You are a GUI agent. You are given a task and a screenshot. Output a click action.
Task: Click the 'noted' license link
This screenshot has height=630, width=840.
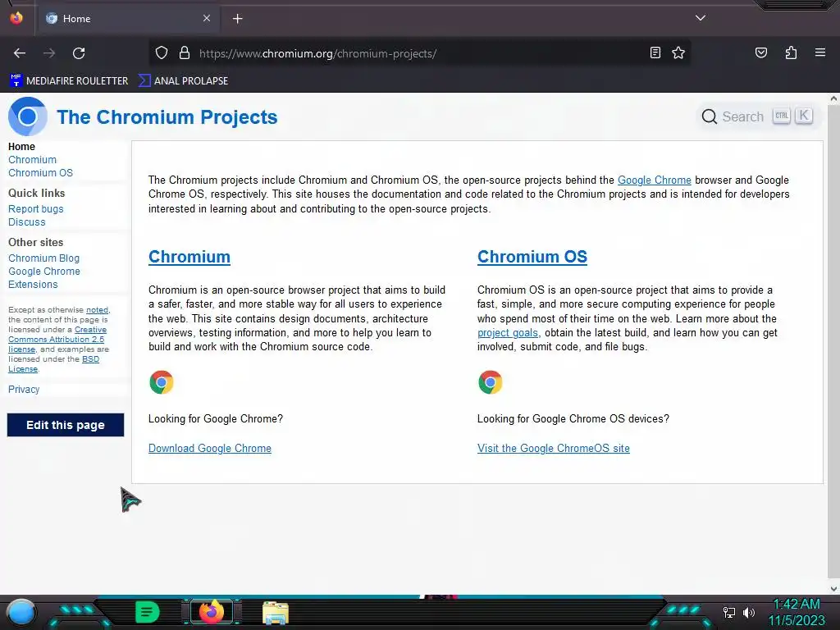[x=97, y=309]
